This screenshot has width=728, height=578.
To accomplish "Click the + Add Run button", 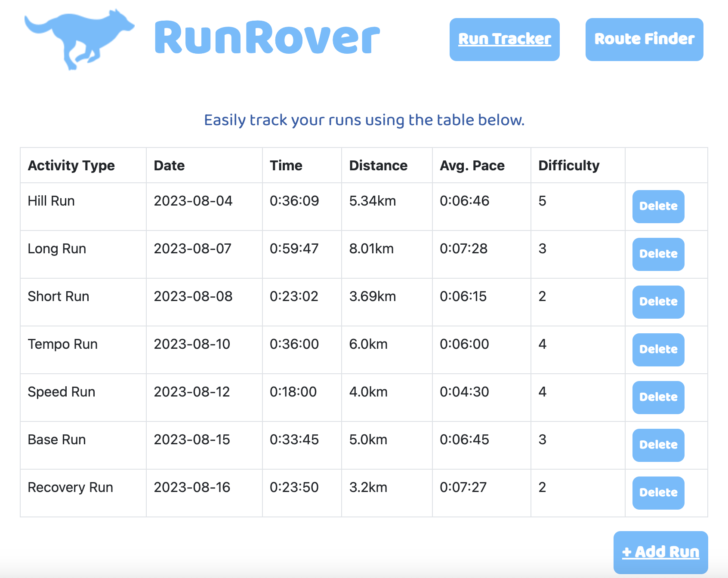I will click(x=660, y=552).
